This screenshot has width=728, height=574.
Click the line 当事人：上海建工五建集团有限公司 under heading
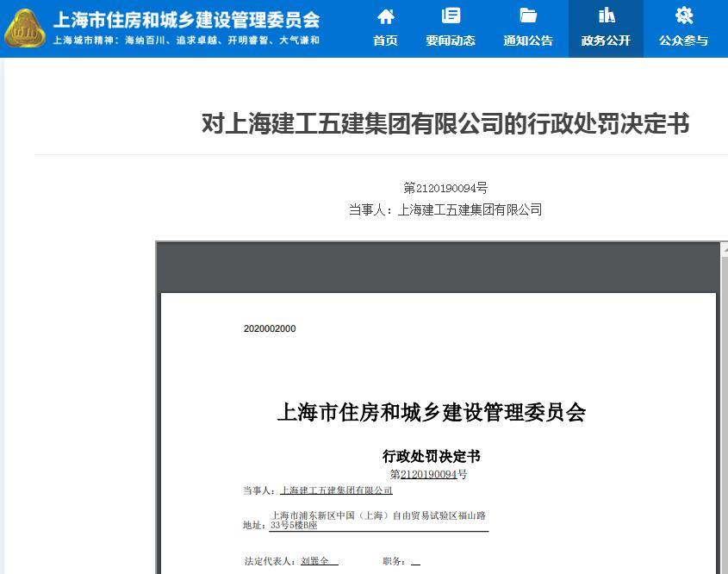[x=445, y=210]
